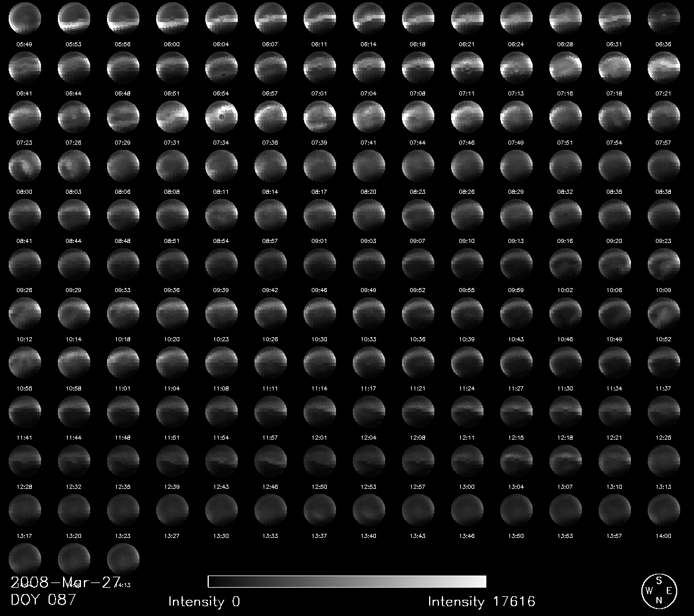694x616 pixels.
Task: Select the 10:55 globe thumbnail
Action: pyautogui.click(x=25, y=363)
